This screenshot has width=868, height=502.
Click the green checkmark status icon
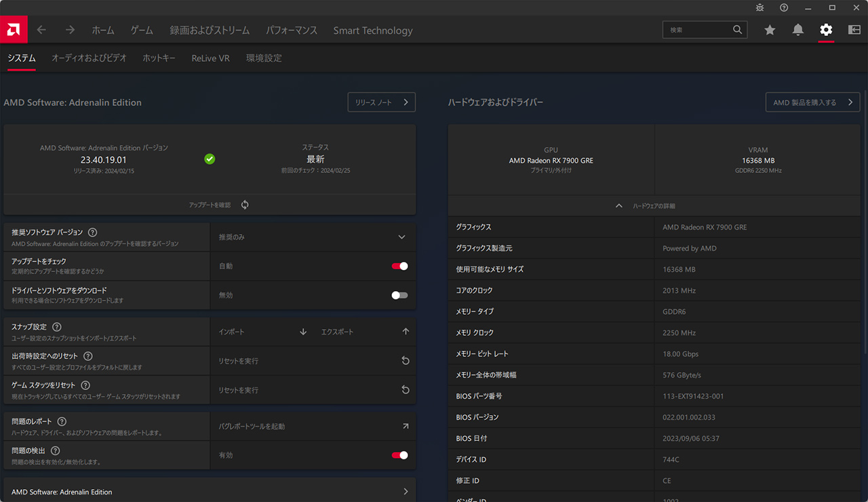tap(210, 159)
